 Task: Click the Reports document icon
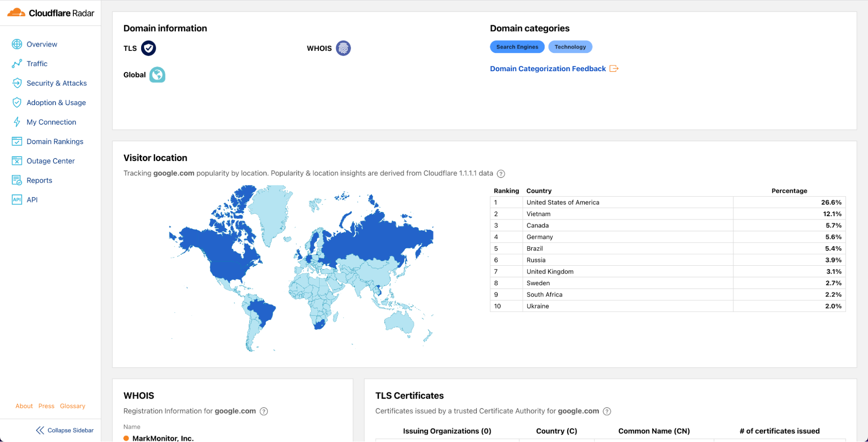(17, 181)
